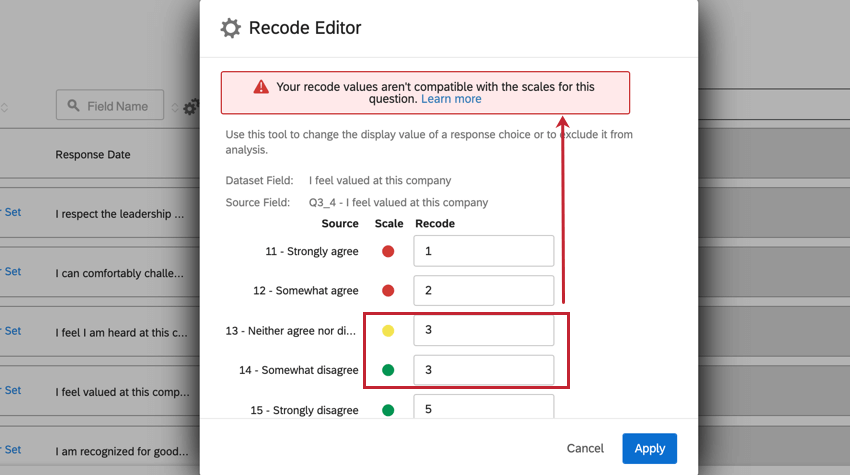Click the red scale dot for Strongly agree
The image size is (850, 475).
pyautogui.click(x=388, y=251)
